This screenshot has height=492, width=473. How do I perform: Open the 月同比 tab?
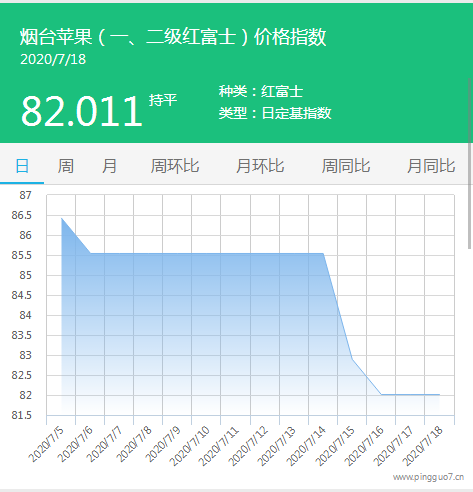431,166
